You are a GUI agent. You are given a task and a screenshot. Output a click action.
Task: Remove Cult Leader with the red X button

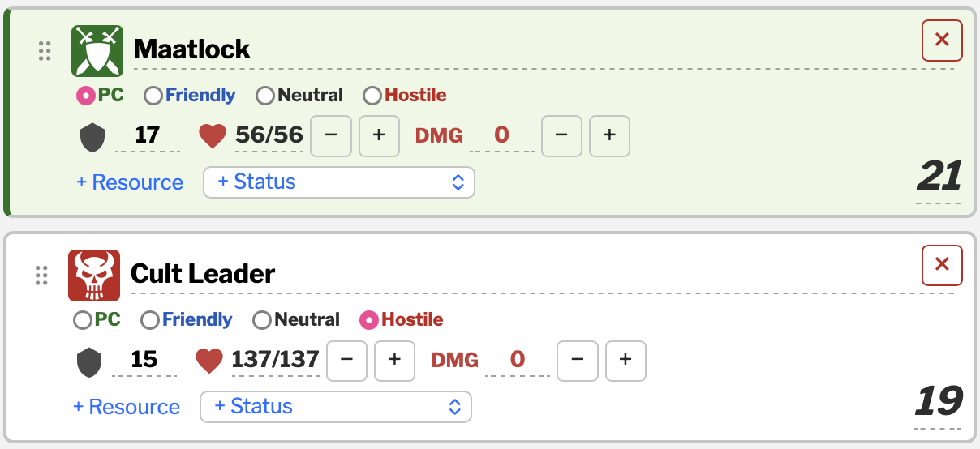pos(942,264)
